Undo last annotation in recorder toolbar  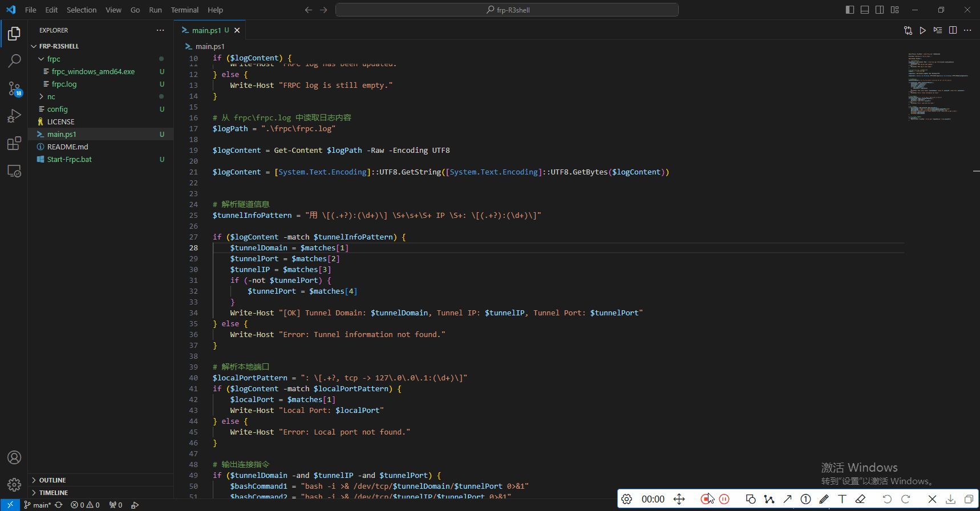pos(887,499)
